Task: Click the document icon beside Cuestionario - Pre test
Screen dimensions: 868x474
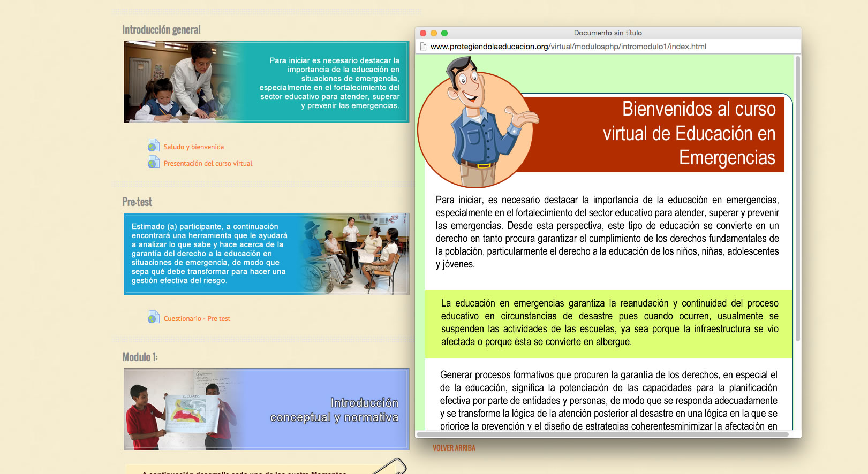Action: tap(154, 317)
